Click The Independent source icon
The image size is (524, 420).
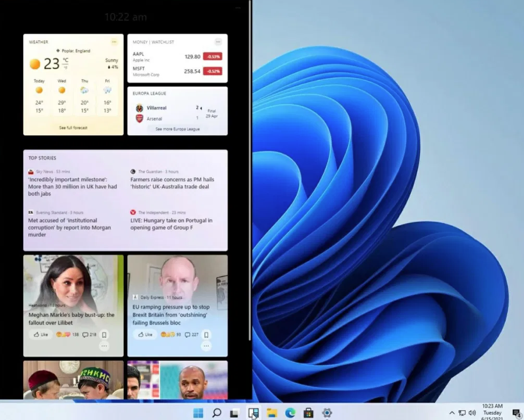click(x=133, y=212)
